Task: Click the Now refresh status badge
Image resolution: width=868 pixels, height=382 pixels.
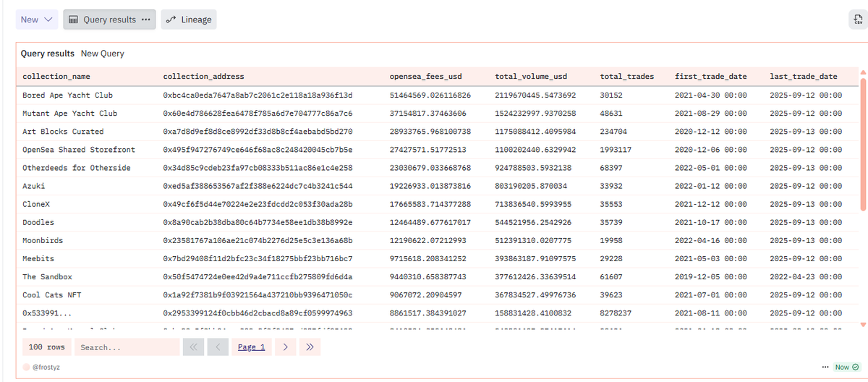Action: coord(846,368)
